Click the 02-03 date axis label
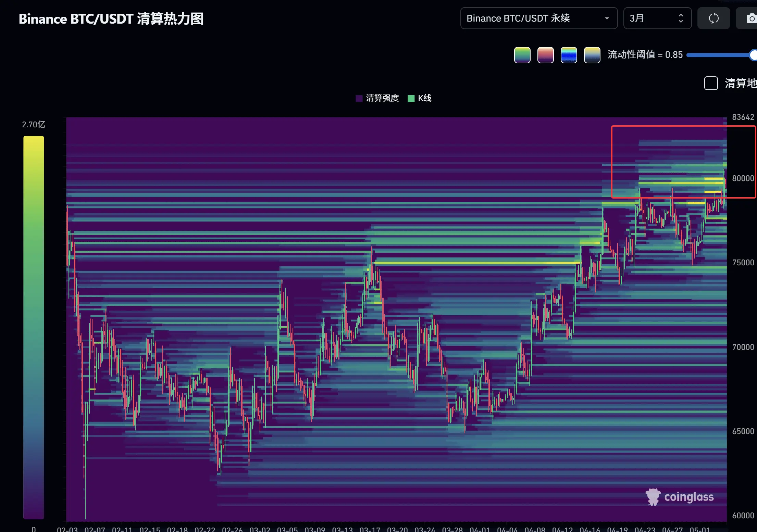Image resolution: width=757 pixels, height=532 pixels. click(x=67, y=529)
